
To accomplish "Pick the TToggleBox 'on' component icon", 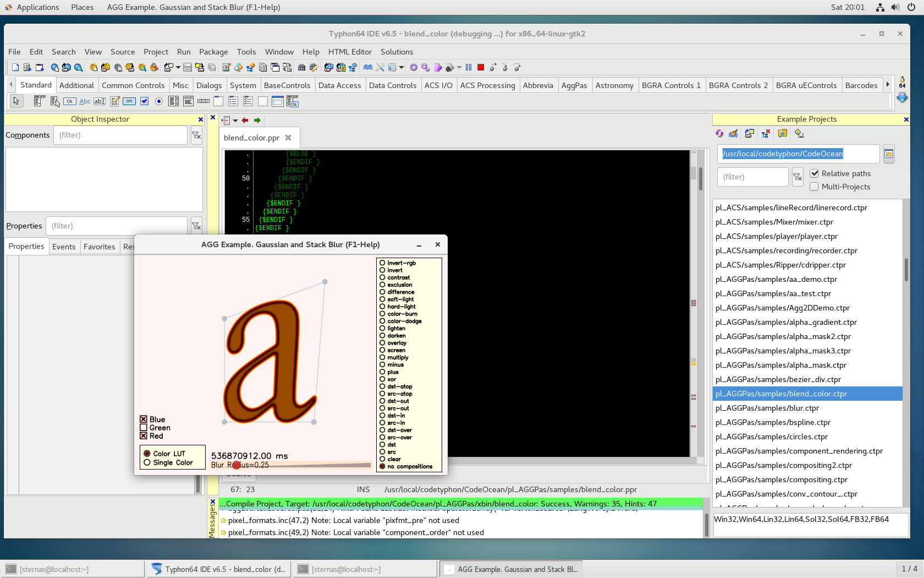I will click(x=129, y=101).
